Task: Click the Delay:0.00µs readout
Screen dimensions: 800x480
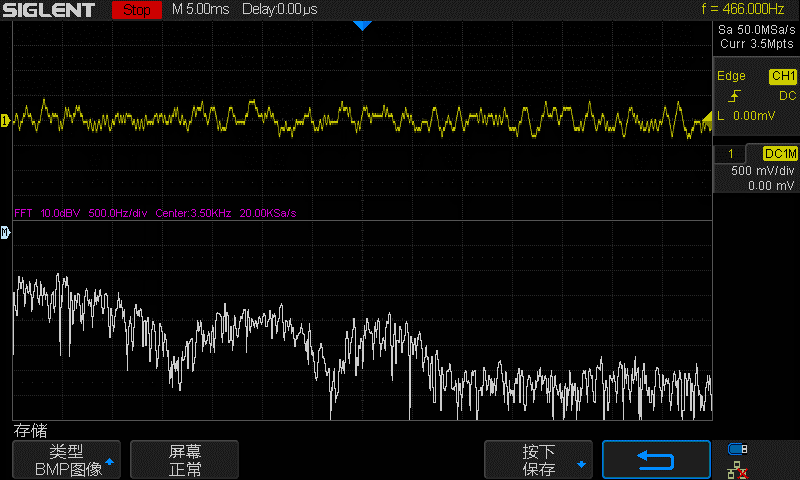Action: click(280, 10)
